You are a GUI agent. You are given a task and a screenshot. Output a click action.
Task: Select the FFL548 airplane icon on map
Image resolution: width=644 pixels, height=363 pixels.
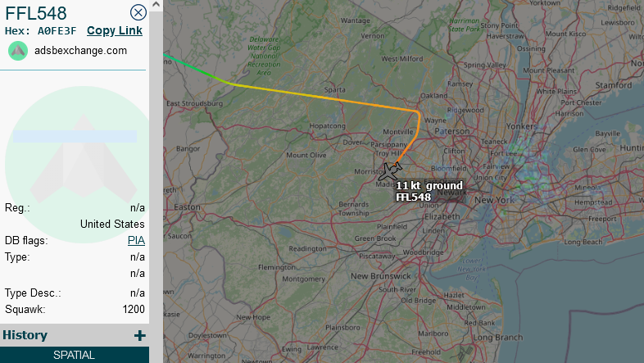[x=390, y=171]
